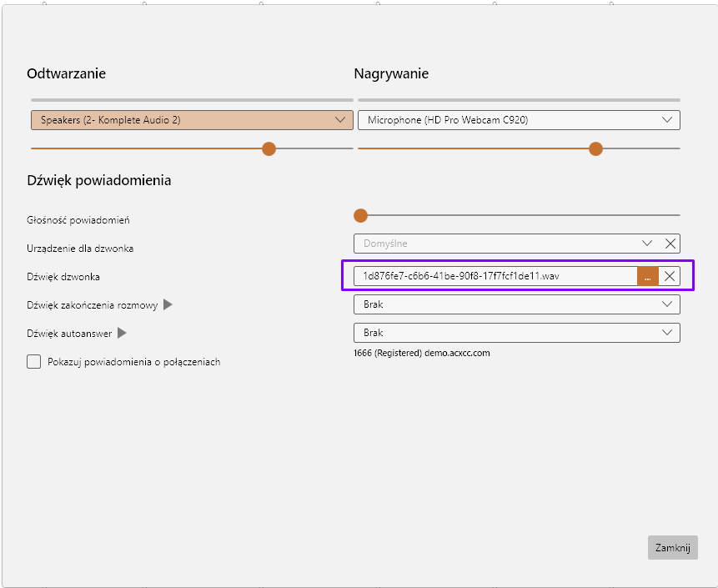Click the playback level meter bar
The width and height of the screenshot is (718, 588).
tap(192, 100)
